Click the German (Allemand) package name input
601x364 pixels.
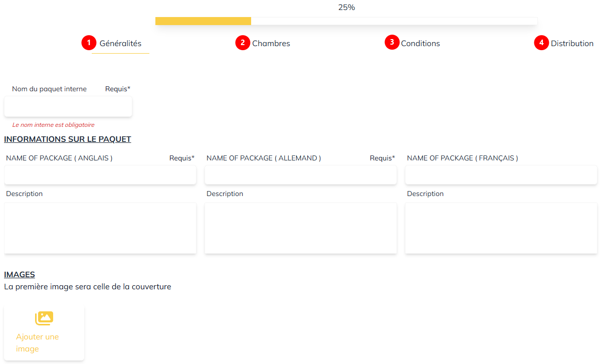301,175
